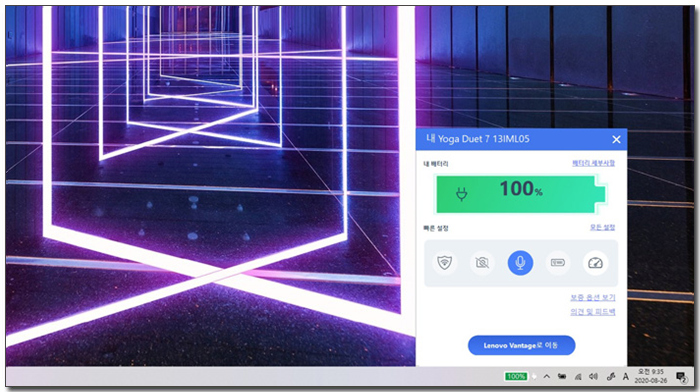Open the 의견 및 피드백 link

point(592,312)
